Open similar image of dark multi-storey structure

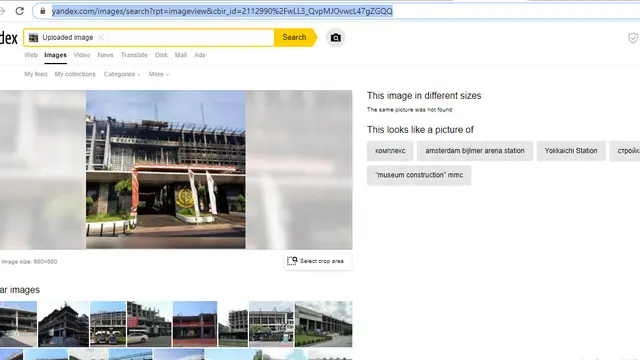coord(64,324)
